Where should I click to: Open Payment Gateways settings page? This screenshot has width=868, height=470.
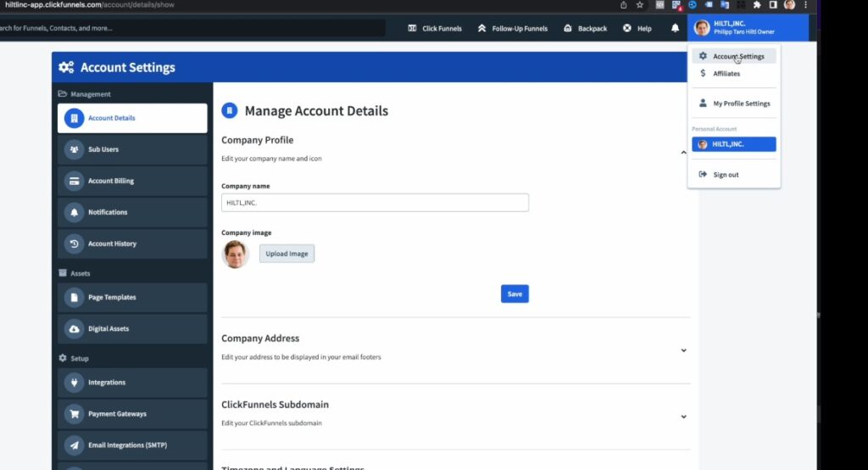pos(132,414)
